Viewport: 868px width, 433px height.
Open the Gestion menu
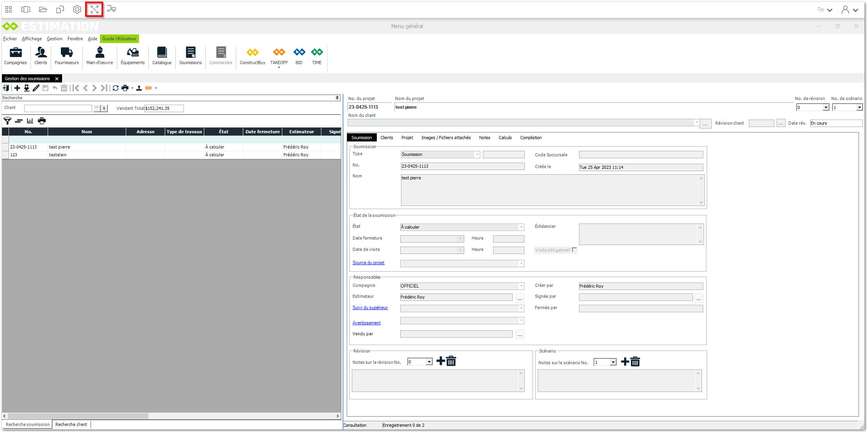pyautogui.click(x=54, y=39)
